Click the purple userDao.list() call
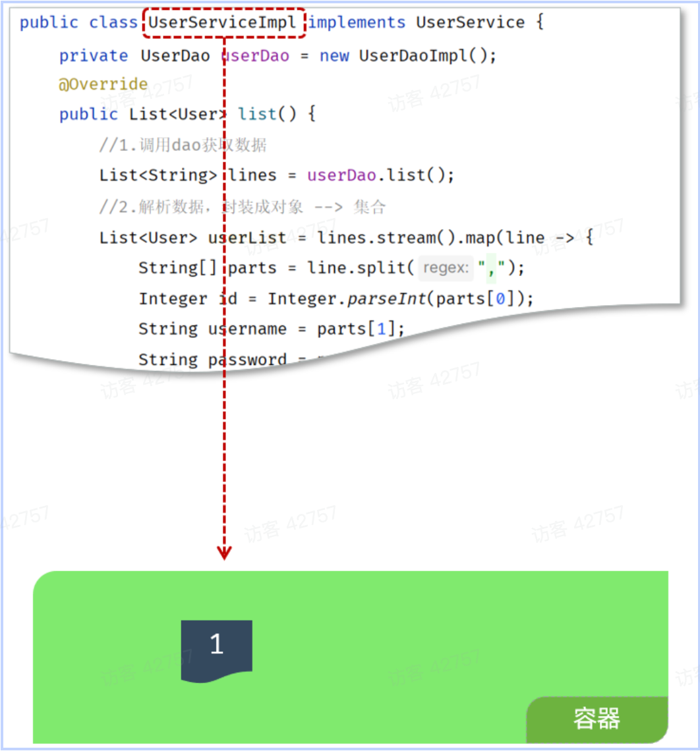Screen dimensions: 700x751 coord(380,176)
